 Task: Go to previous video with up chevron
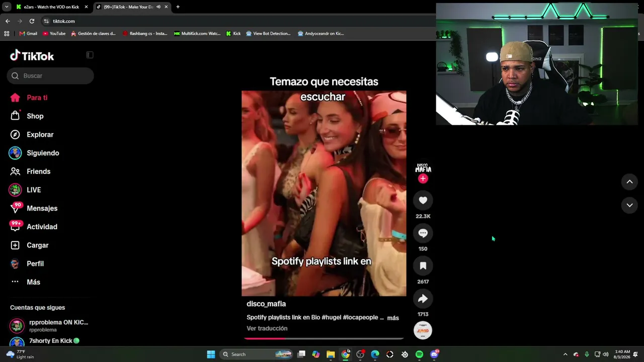point(629,182)
